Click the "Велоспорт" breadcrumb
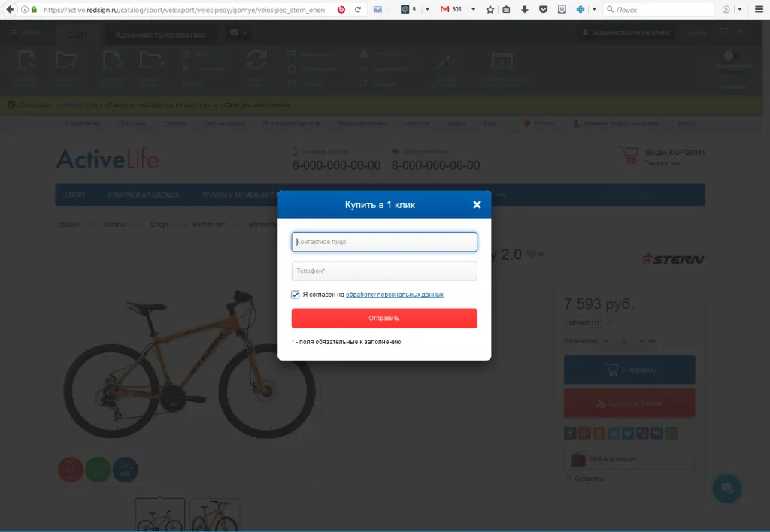This screenshot has height=532, width=770. pos(209,224)
